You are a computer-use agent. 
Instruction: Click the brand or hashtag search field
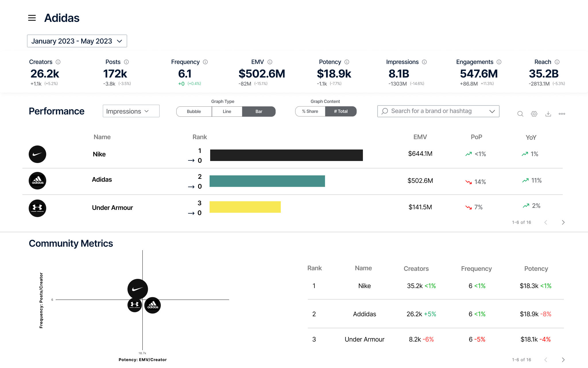[438, 111]
